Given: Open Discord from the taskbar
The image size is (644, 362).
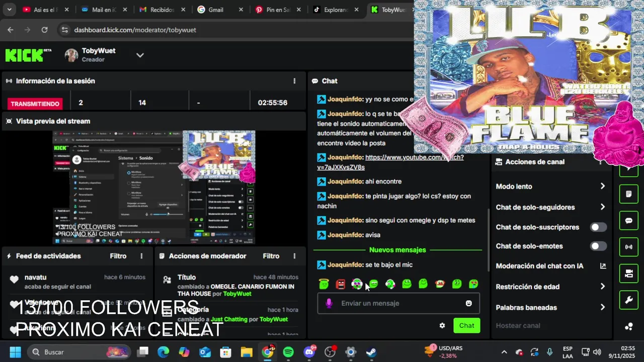Looking at the screenshot, I should coord(309,352).
